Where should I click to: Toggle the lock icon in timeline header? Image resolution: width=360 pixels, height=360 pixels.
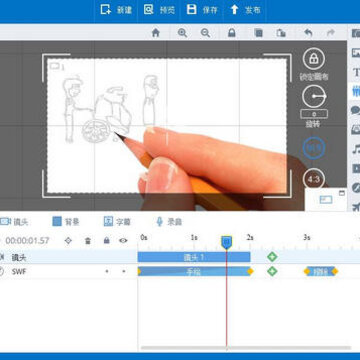click(106, 240)
